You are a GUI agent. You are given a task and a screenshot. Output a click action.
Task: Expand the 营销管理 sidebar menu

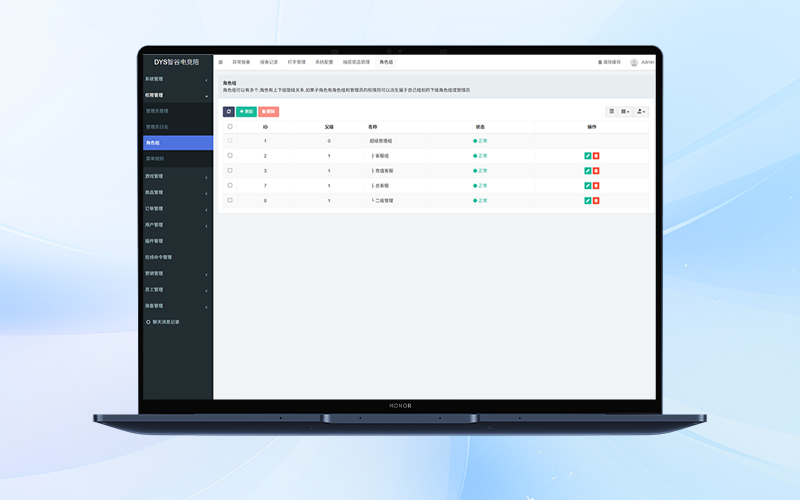coord(176,273)
